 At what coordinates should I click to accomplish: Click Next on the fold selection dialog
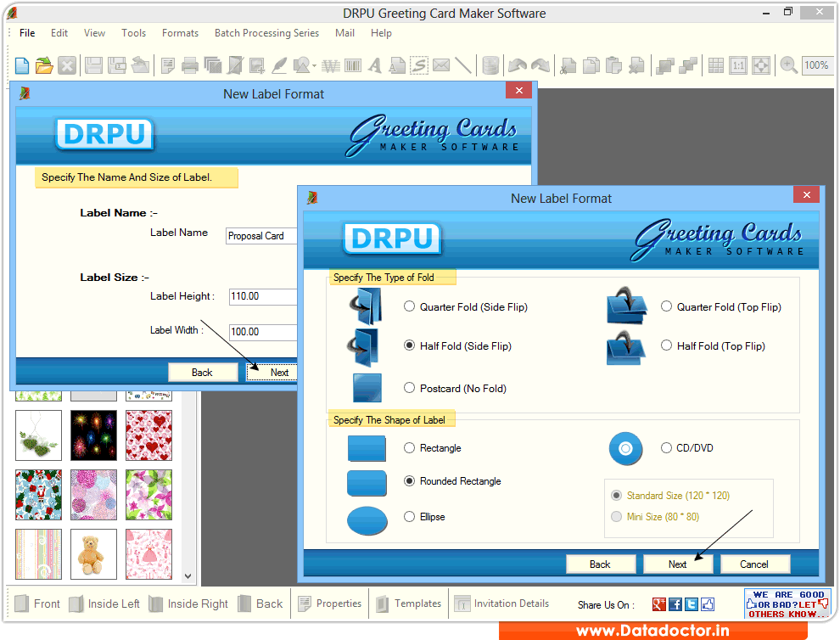678,564
